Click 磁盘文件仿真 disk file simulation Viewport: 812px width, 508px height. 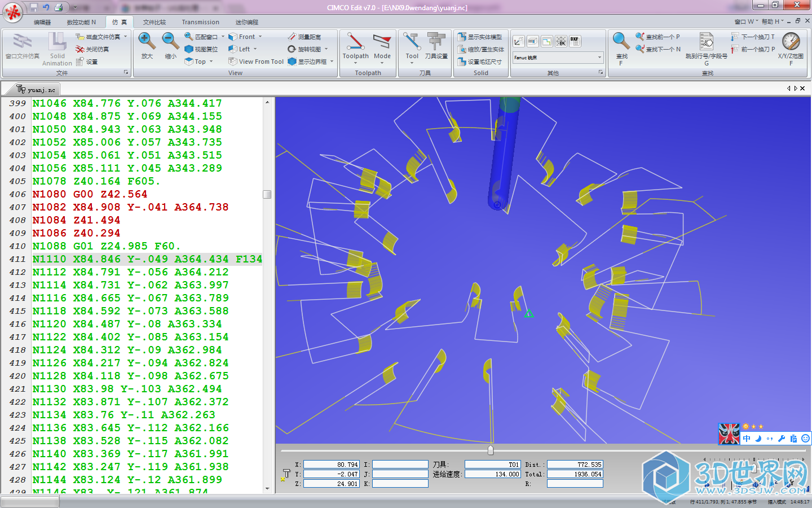click(98, 37)
